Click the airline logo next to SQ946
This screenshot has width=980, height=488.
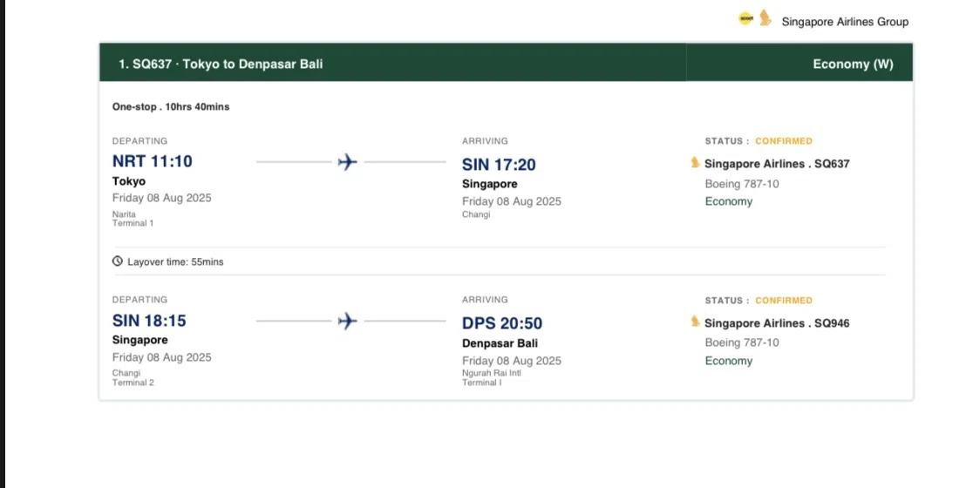(695, 322)
